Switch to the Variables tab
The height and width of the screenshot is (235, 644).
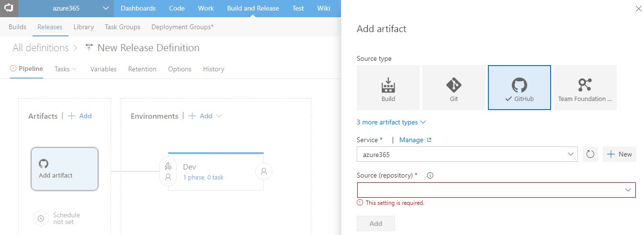click(x=103, y=69)
